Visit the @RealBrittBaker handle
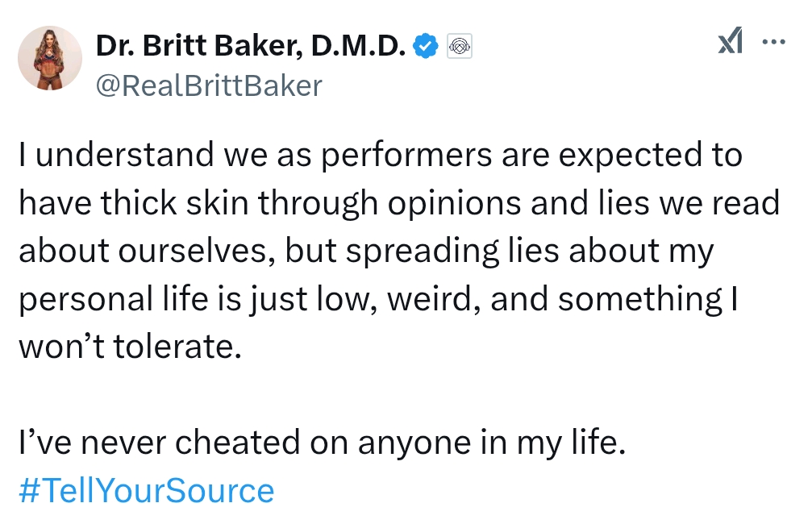 [209, 86]
